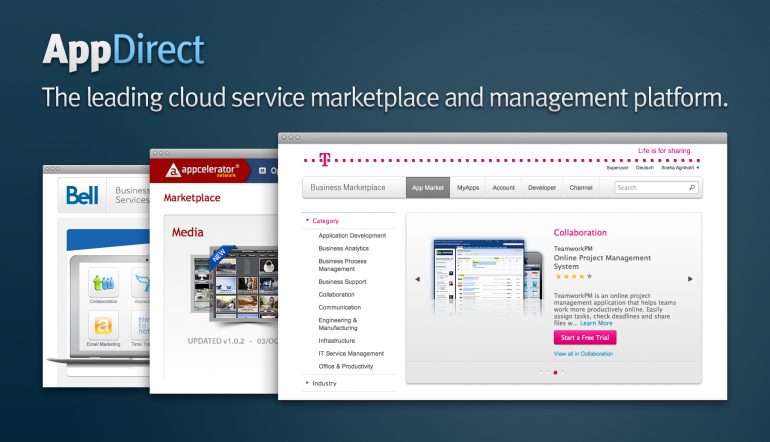Select the first carousel pagination dot
Screen dimensions: 770x442
[541, 373]
